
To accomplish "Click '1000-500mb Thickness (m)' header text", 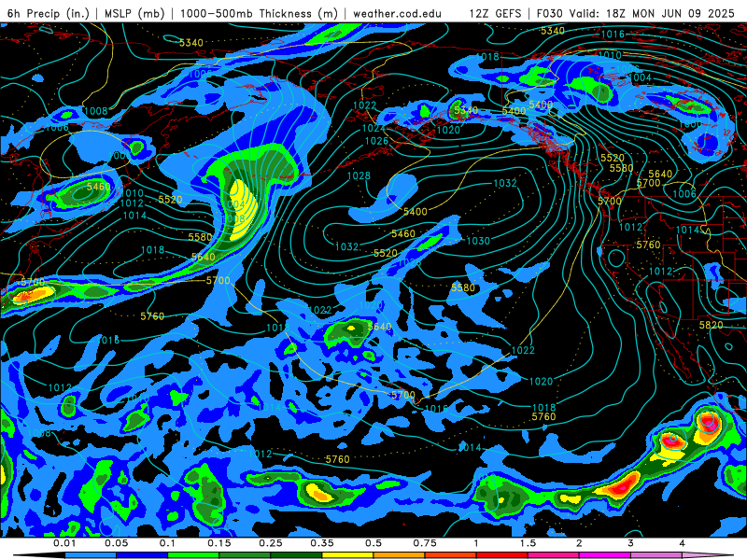I will click(x=259, y=13).
